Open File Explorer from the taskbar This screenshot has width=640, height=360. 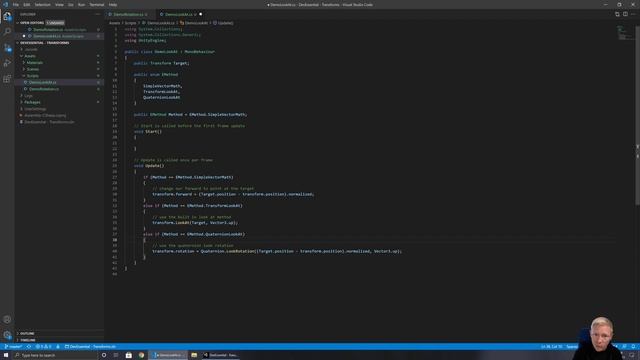click(194, 355)
